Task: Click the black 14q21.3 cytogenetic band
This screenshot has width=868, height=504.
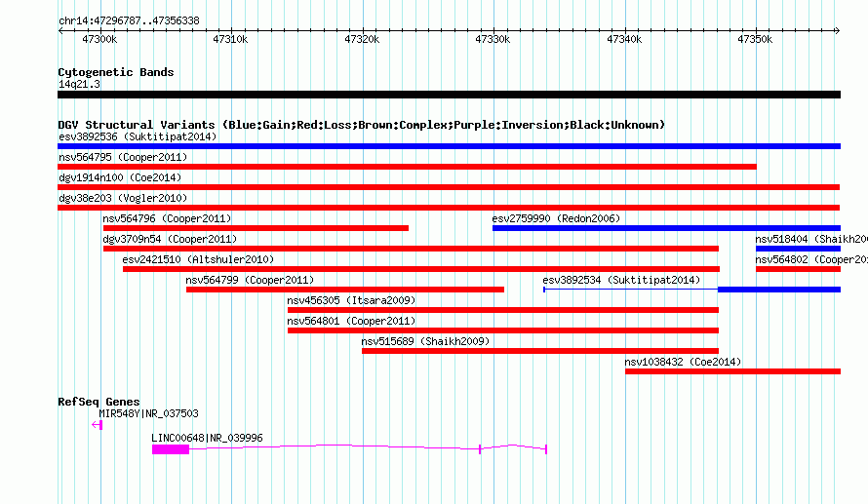Action: pyautogui.click(x=449, y=96)
